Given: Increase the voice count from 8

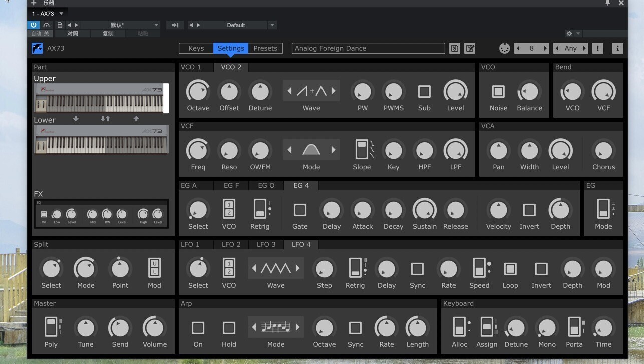Looking at the screenshot, I should pos(545,48).
